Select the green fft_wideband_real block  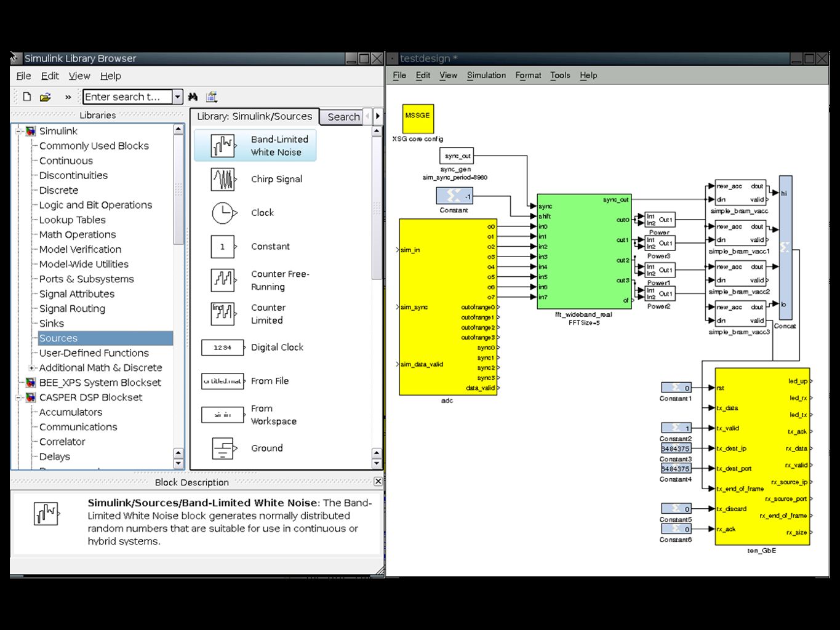pyautogui.click(x=584, y=252)
